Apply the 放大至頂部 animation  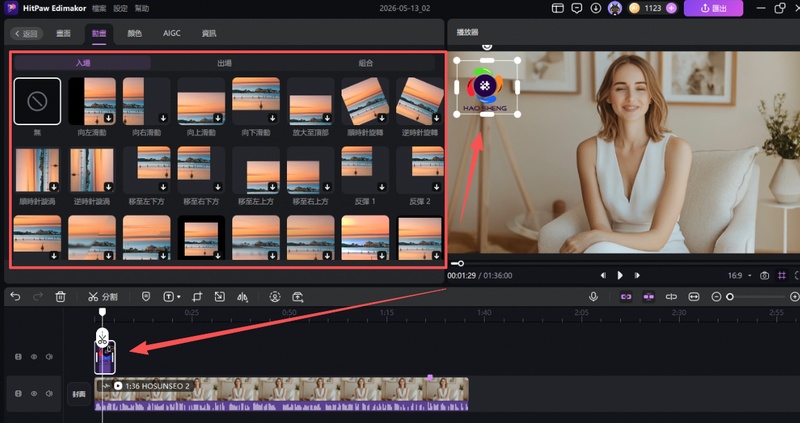(x=310, y=101)
